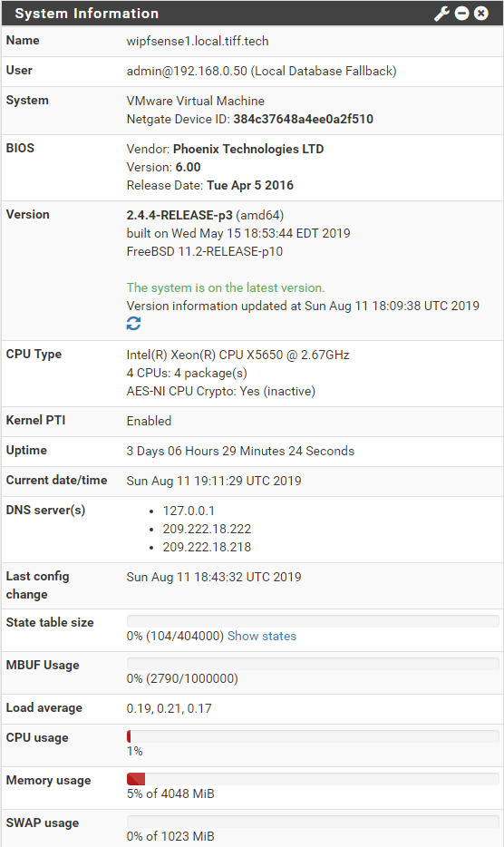Click the Uptime value text
The height and width of the screenshot is (847, 504).
click(x=240, y=451)
